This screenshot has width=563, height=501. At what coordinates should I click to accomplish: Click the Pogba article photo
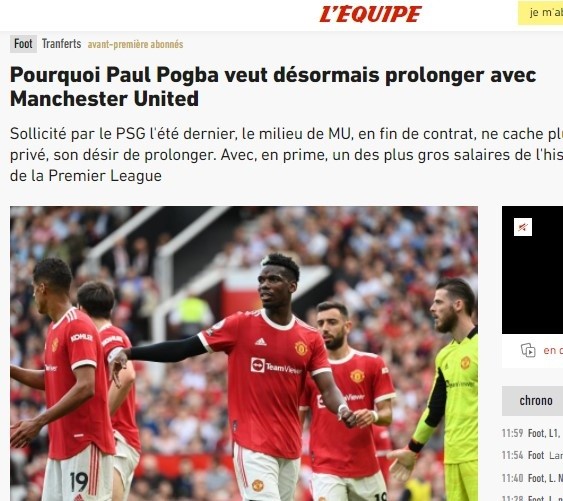[244, 353]
